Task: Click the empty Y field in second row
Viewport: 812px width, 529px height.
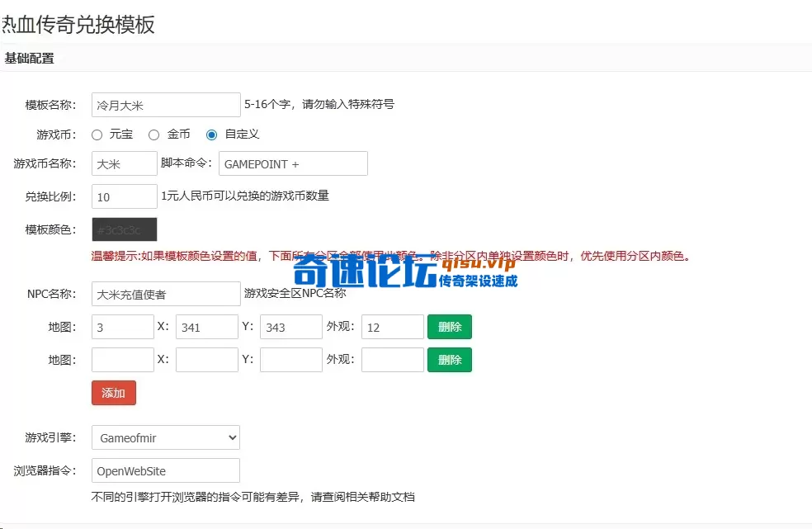Action: click(x=291, y=360)
